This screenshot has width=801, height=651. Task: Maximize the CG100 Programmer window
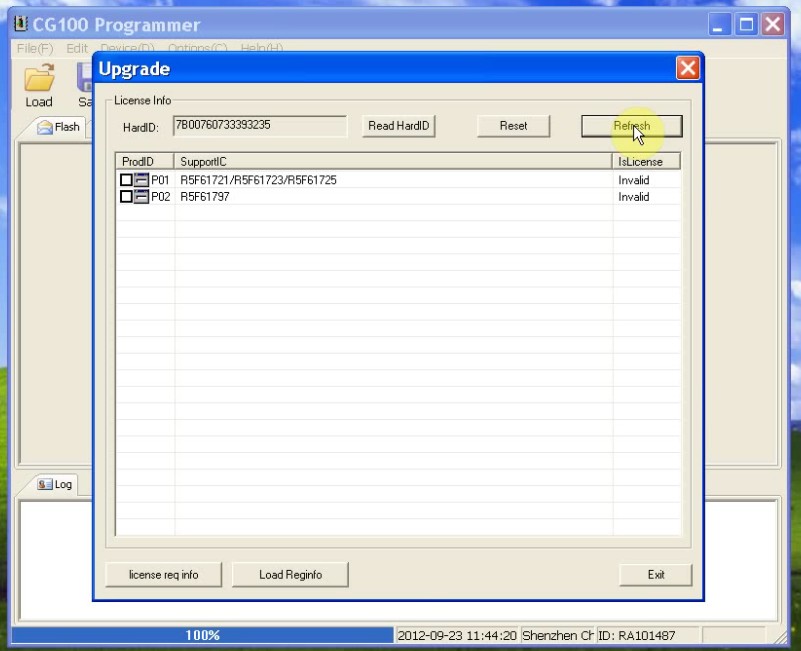pyautogui.click(x=746, y=25)
